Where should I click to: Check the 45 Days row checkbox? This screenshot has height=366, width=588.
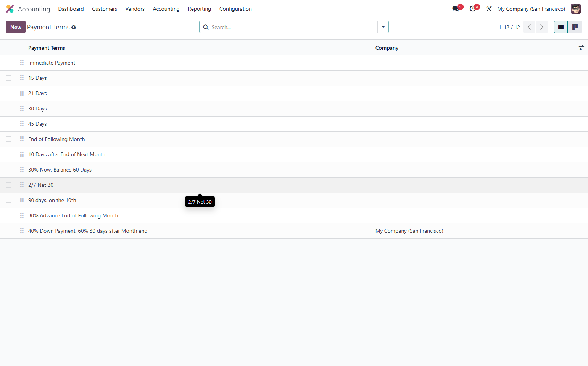(9, 124)
